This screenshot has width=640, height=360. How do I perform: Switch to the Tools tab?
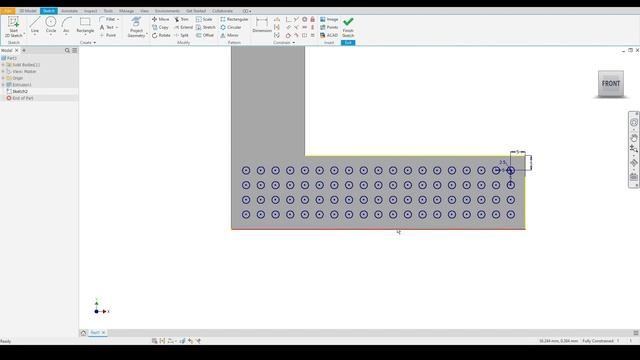click(108, 11)
